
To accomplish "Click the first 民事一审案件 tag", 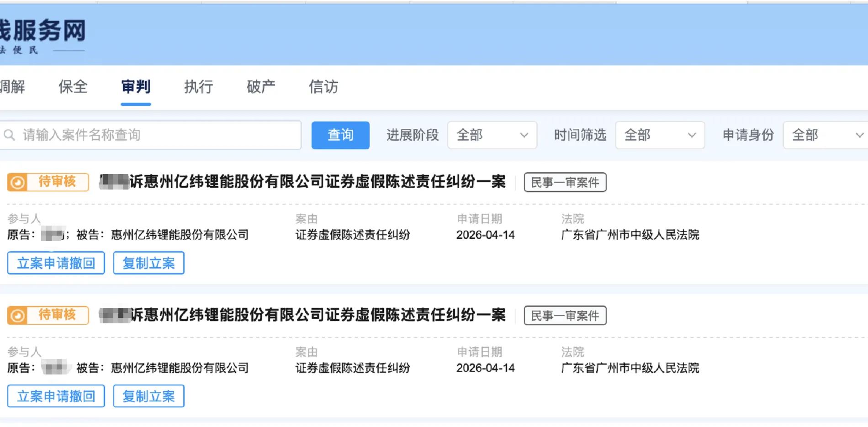I will pos(565,182).
